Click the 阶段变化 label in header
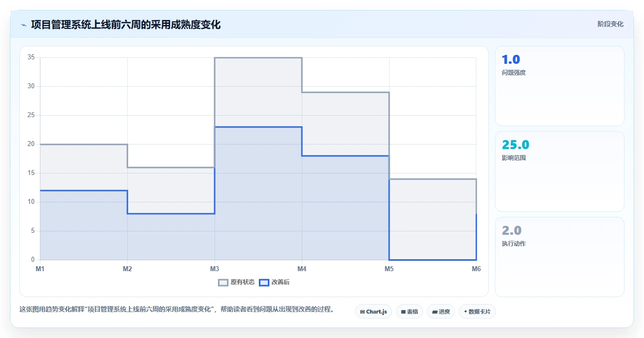The height and width of the screenshot is (338, 644). (610, 24)
